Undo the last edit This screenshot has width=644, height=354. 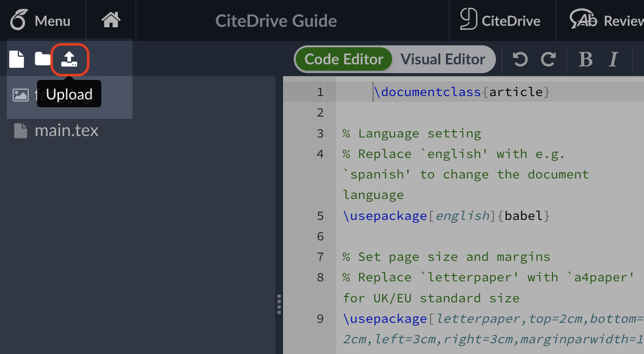click(x=520, y=59)
